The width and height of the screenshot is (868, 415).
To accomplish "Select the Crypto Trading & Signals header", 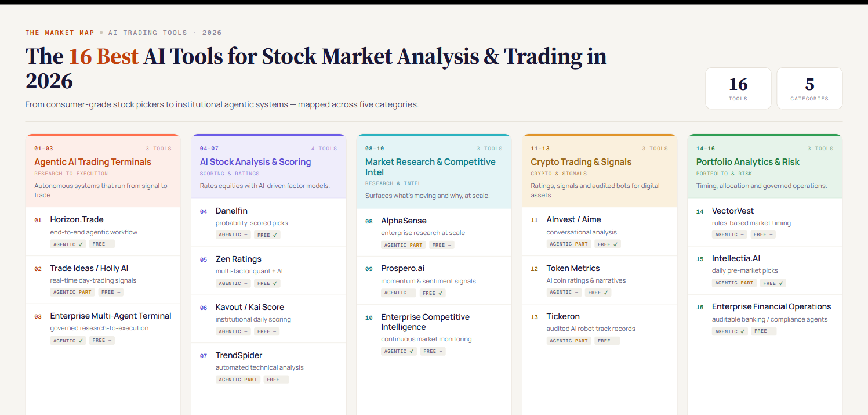I will pos(600,171).
